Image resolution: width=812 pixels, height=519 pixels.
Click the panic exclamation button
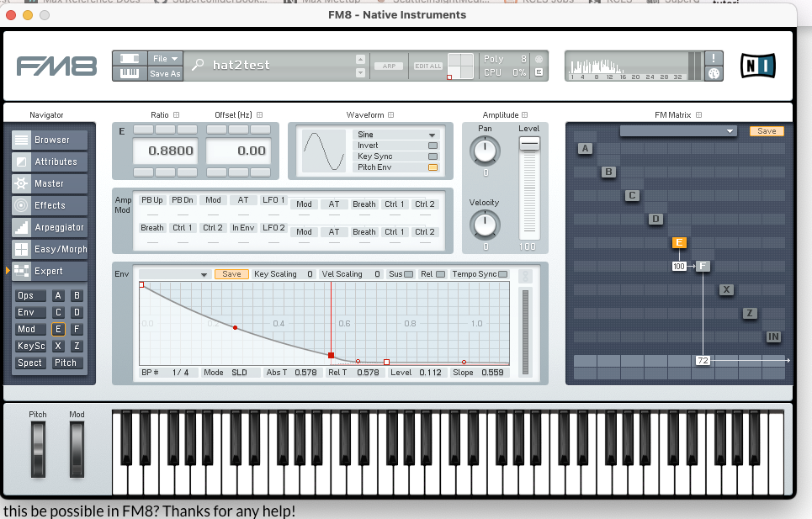pos(714,58)
